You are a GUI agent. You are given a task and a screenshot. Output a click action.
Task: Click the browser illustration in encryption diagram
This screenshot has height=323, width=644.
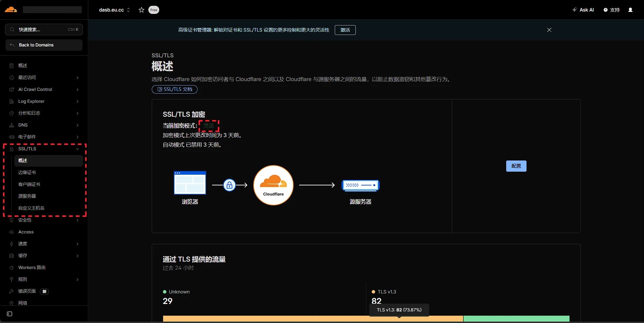190,183
